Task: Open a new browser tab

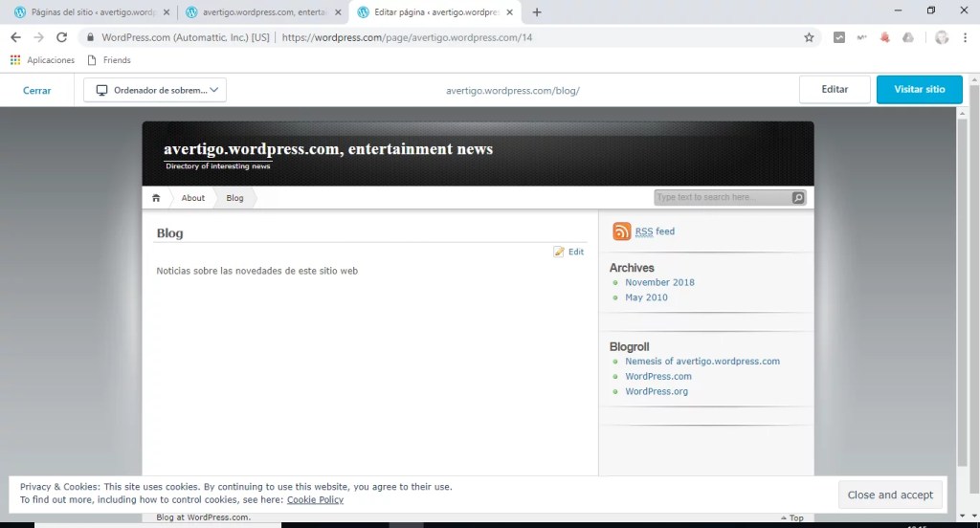Action: (x=536, y=11)
